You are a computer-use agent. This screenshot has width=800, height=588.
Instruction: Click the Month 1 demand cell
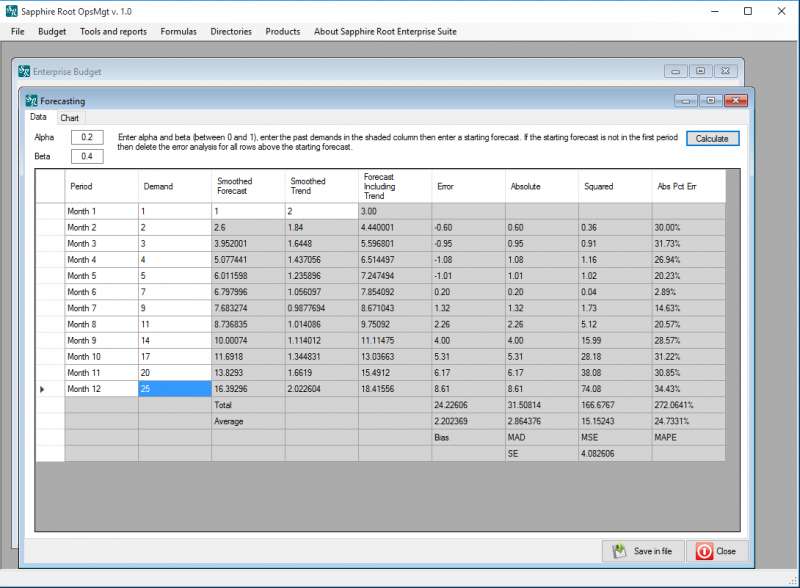tap(175, 211)
